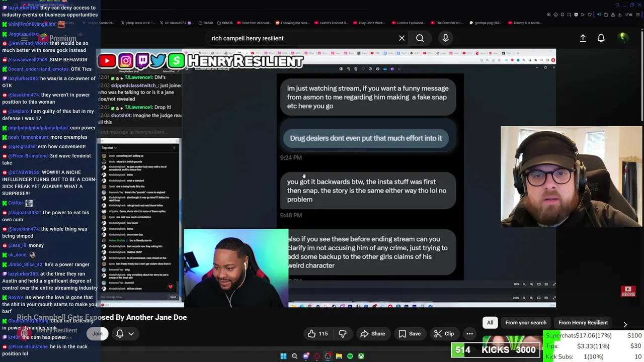The width and height of the screenshot is (644, 362).
Task: Dislike the video with thumbs-down icon
Action: (343, 334)
